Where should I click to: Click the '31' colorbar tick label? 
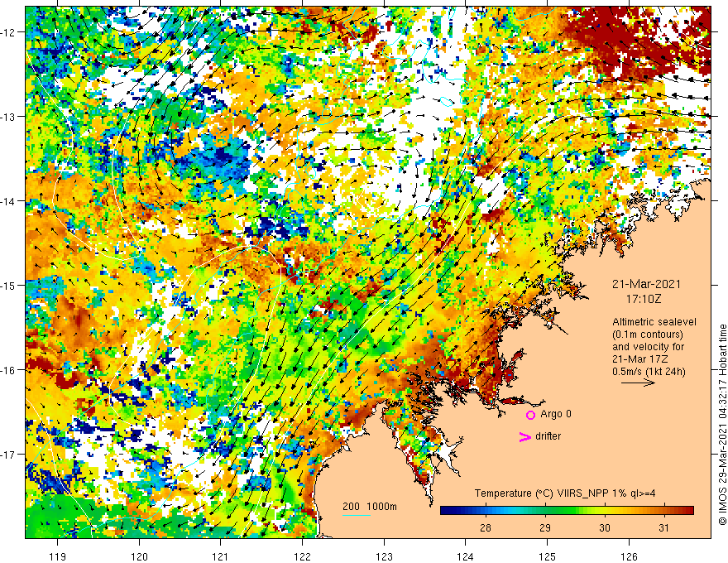point(664,527)
